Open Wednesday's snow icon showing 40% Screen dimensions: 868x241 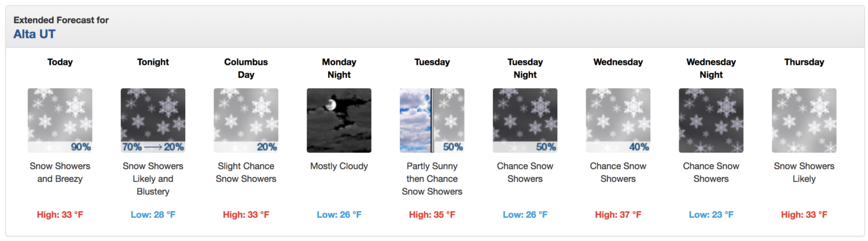coord(618,120)
